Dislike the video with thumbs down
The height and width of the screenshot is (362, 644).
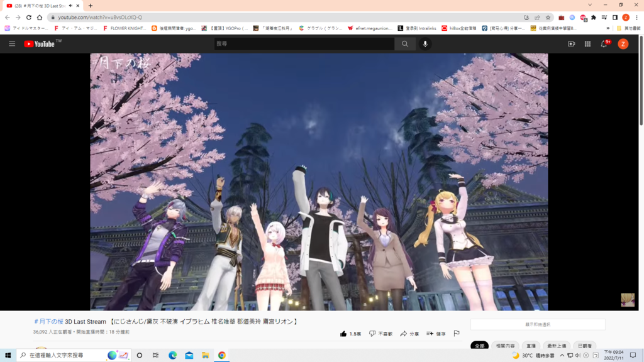(380, 334)
